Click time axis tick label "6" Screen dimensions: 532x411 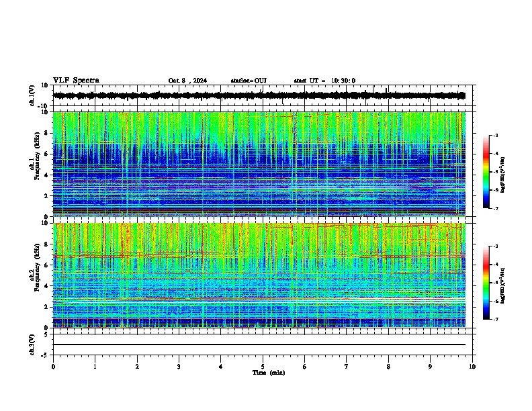pyautogui.click(x=304, y=367)
